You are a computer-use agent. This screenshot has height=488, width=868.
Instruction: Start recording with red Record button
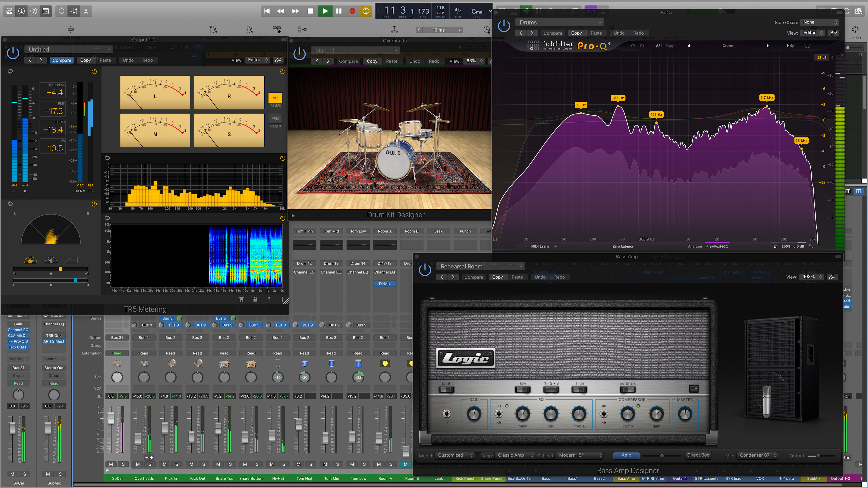point(352,11)
